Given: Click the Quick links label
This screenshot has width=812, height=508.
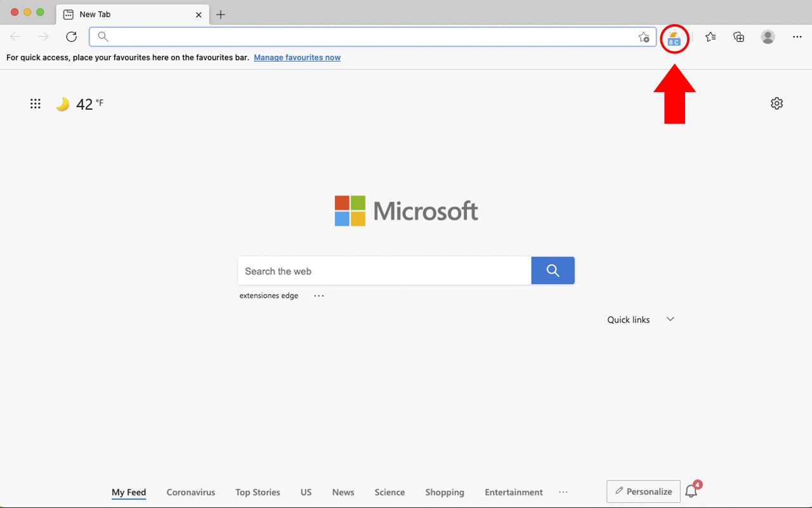Looking at the screenshot, I should tap(628, 319).
